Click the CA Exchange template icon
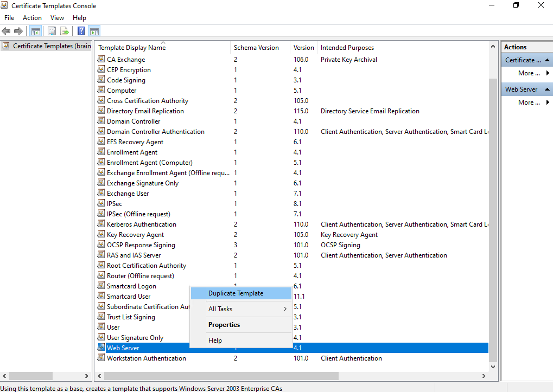Viewport: 553px width, 392px height. click(x=101, y=59)
